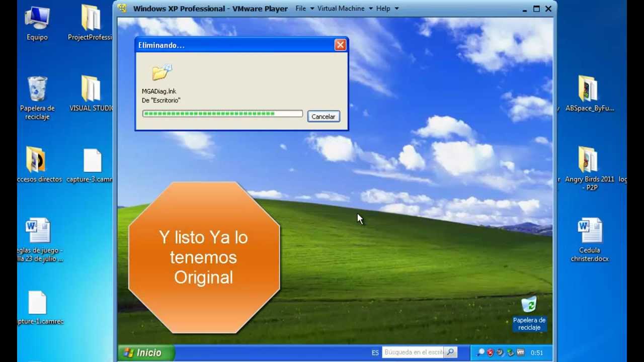Select the ProjectProfessional folder icon
The width and height of the screenshot is (644, 362).
pos(91,23)
